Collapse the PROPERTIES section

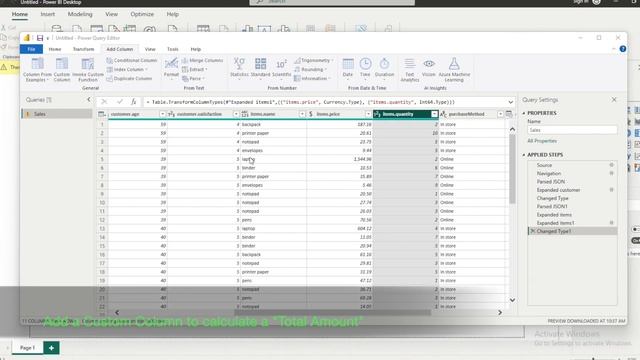coord(524,113)
